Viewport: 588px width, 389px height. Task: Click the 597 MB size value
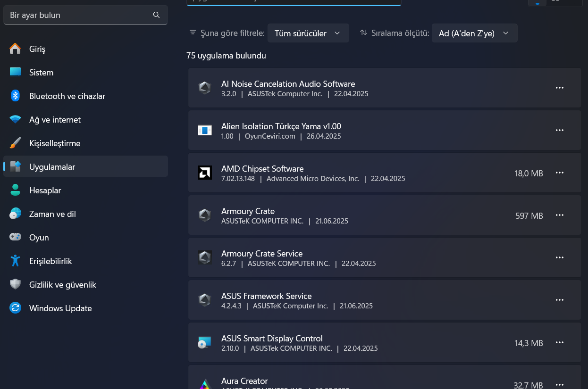(x=529, y=215)
